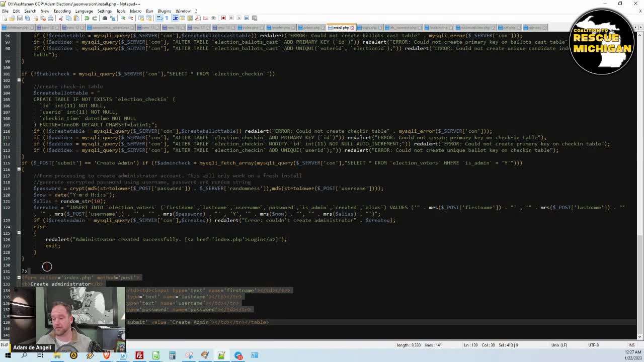This screenshot has width=644, height=362.
Task: Click the UTF-8 encoding status field
Action: (594, 345)
